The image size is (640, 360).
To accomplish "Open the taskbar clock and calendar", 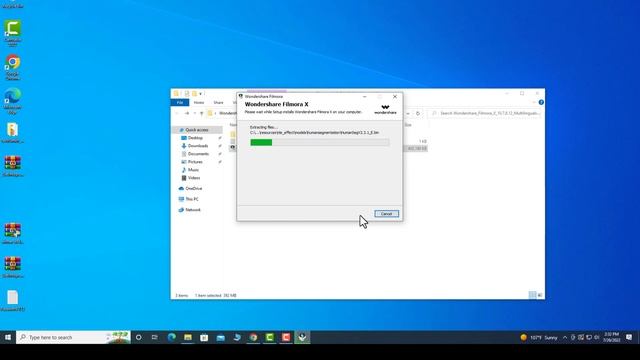I will (611, 337).
